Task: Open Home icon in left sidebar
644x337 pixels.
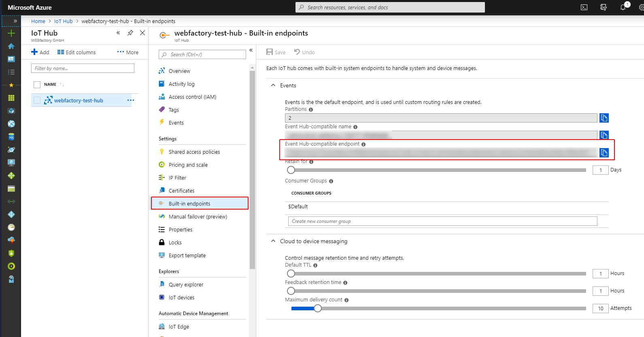Action: [x=11, y=46]
